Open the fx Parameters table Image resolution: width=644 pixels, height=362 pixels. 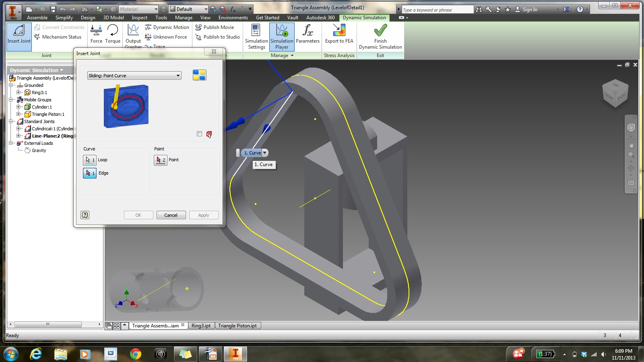[x=308, y=34]
